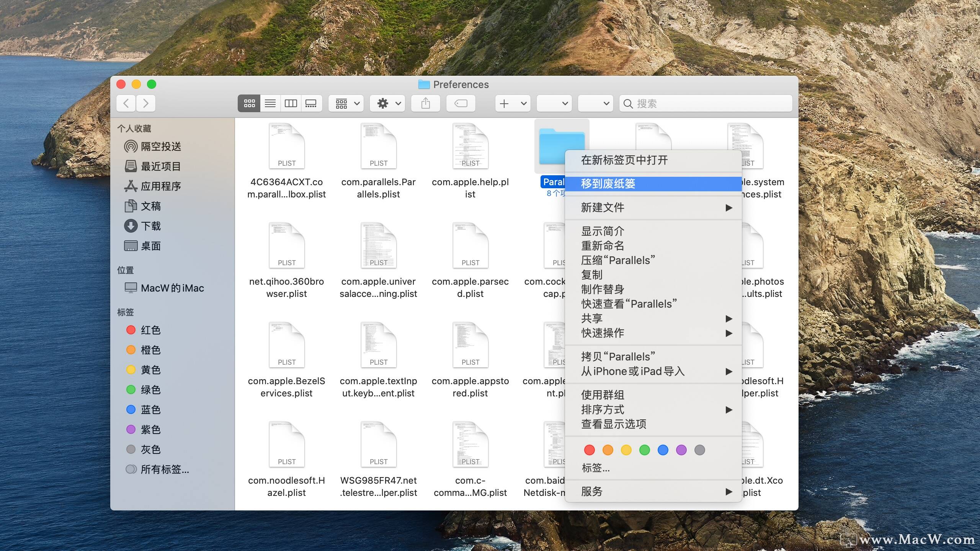Switch to list view in toolbar
The height and width of the screenshot is (551, 980).
[x=270, y=103]
